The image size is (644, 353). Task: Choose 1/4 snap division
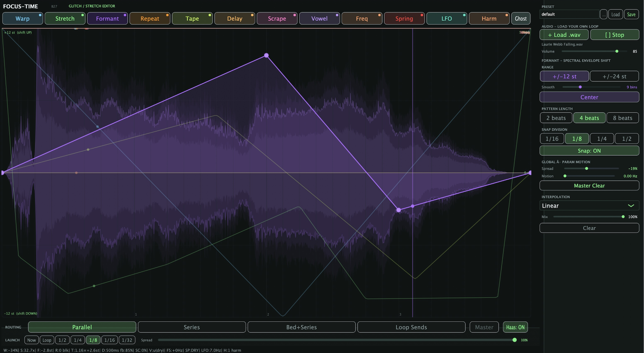click(x=602, y=139)
